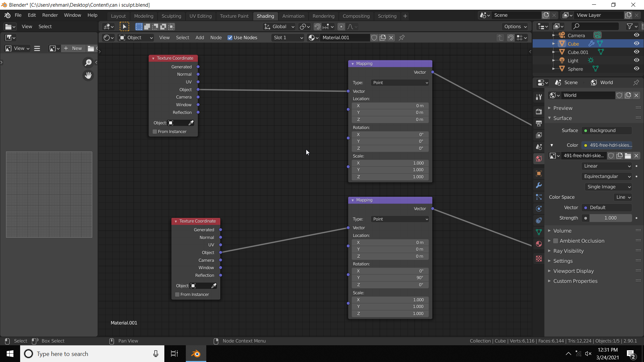Image resolution: width=644 pixels, height=362 pixels.
Task: Click Scale X 1.000 in upper Mapping node
Action: tap(390, 163)
